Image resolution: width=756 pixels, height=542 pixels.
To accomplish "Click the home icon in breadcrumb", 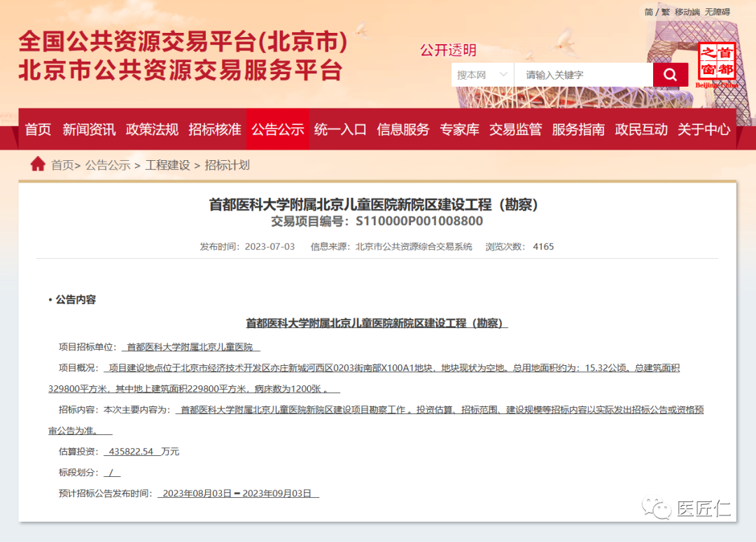I will point(38,164).
